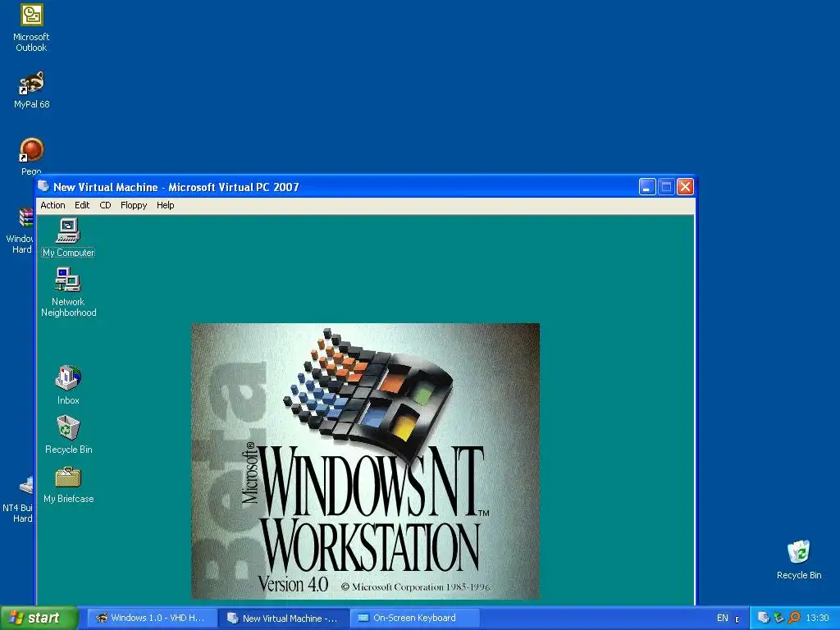Click the safely remove hardware tray icon
This screenshot has height=630, width=840.
(x=778, y=618)
